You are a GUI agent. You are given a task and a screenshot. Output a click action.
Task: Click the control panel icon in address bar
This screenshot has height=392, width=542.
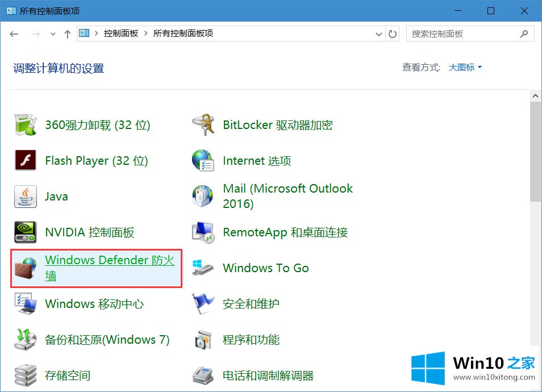tap(84, 33)
